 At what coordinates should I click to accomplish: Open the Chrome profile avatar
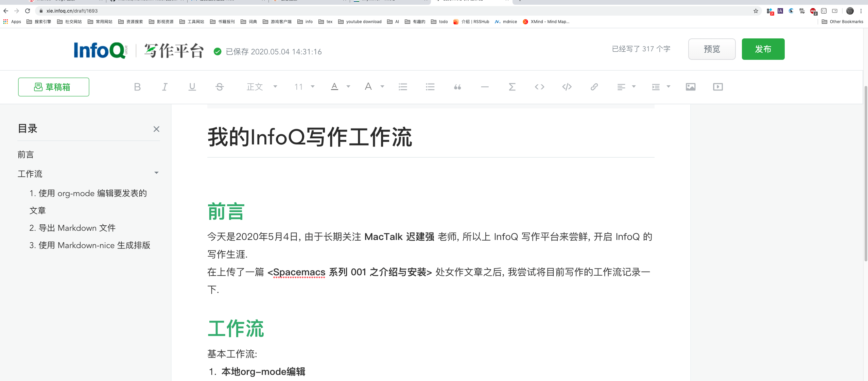pyautogui.click(x=850, y=11)
